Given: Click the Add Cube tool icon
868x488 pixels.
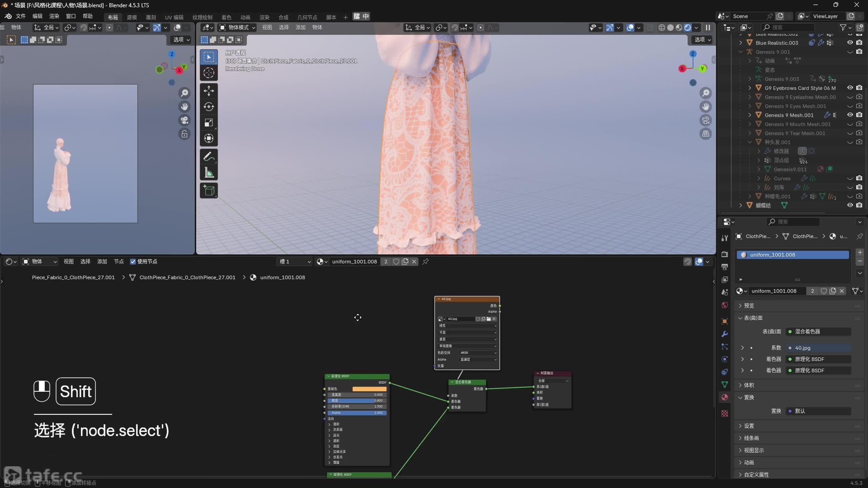Looking at the screenshot, I should point(209,190).
